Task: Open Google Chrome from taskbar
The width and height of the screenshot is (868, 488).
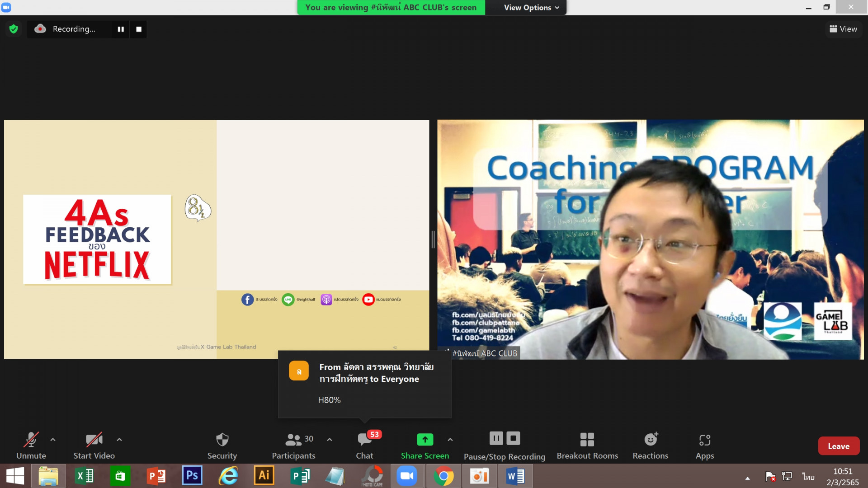Action: [x=443, y=476]
